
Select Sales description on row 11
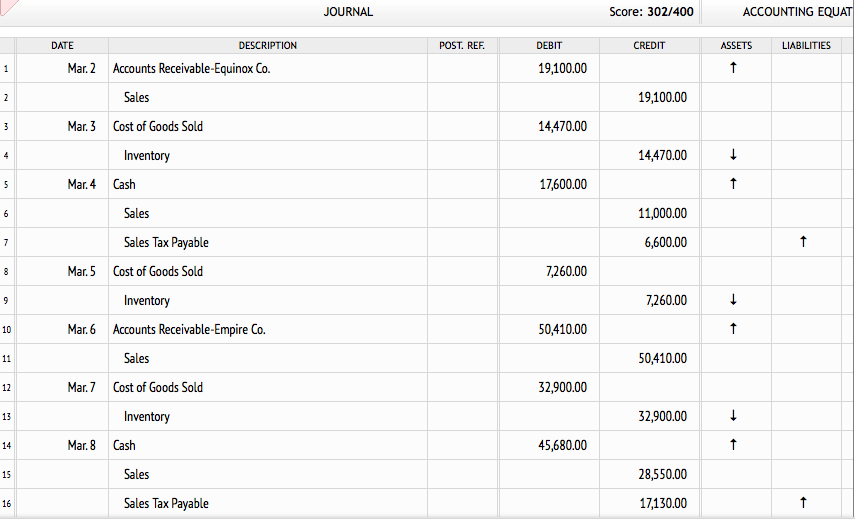(136, 358)
